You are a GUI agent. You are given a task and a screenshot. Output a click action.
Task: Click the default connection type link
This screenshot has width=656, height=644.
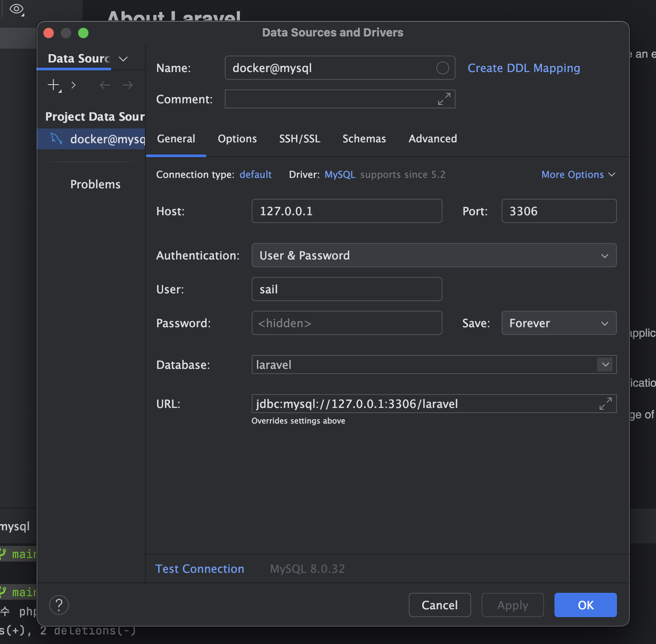pos(256,174)
